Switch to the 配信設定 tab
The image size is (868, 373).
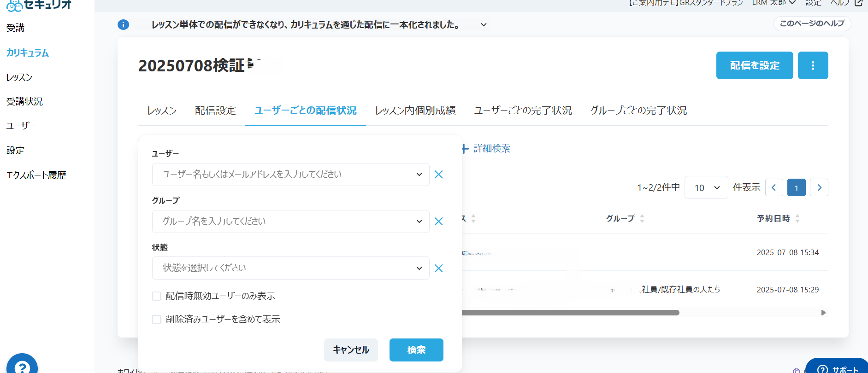click(215, 111)
